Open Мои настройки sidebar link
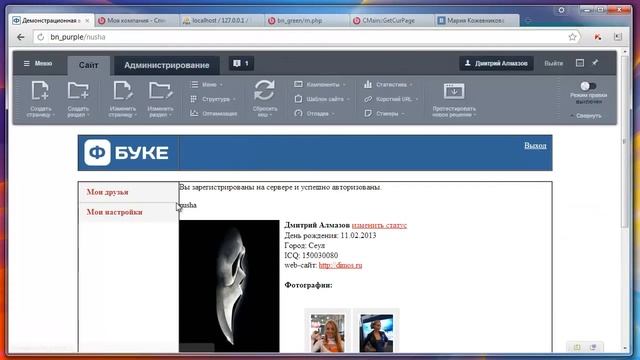Viewport: 640px width, 360px height. 114,212
